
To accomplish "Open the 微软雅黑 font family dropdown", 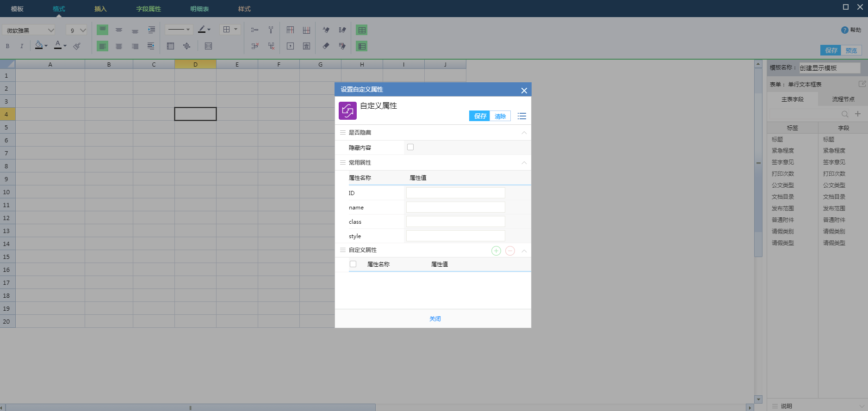I will [x=29, y=30].
